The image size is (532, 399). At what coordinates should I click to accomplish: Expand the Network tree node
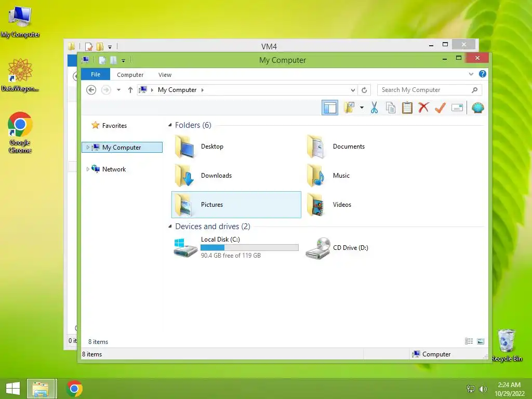(87, 169)
